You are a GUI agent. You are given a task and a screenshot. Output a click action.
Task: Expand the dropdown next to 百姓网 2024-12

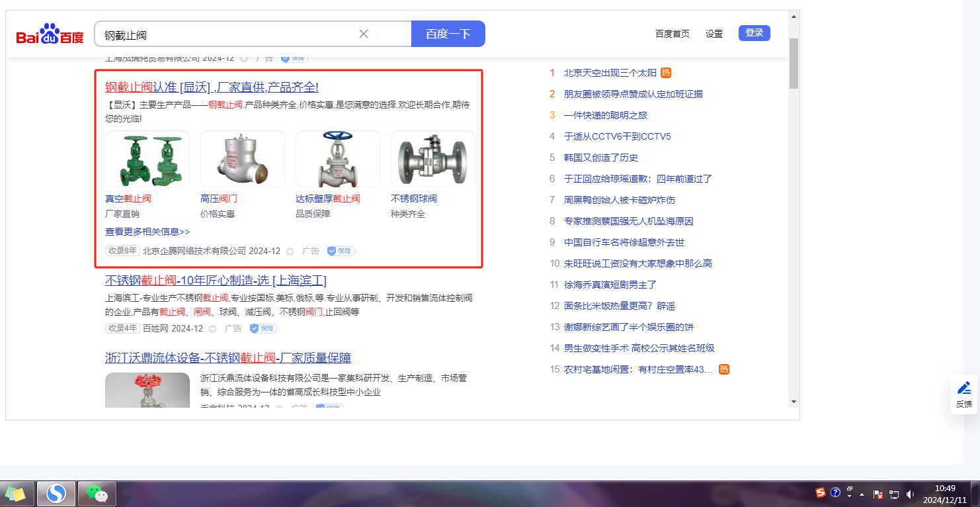[x=212, y=328]
